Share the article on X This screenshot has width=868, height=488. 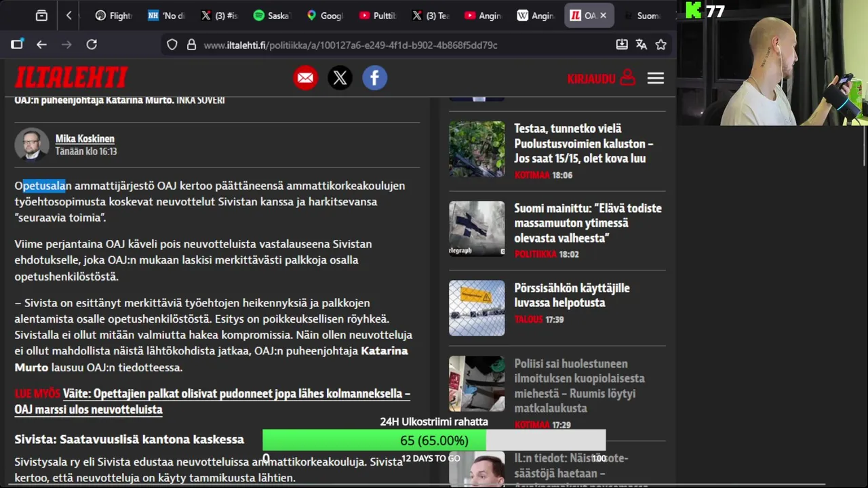[x=340, y=78]
